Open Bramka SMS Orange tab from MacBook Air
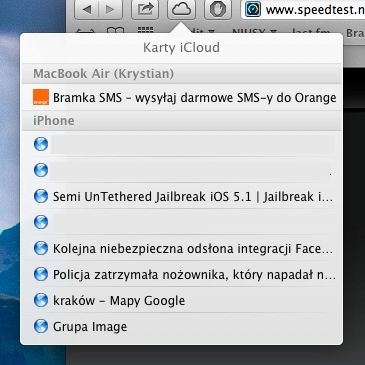This screenshot has width=365, height=365. point(182,98)
